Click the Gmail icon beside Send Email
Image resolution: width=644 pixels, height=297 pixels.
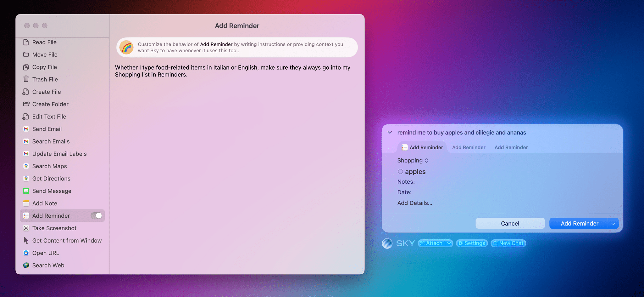click(26, 129)
